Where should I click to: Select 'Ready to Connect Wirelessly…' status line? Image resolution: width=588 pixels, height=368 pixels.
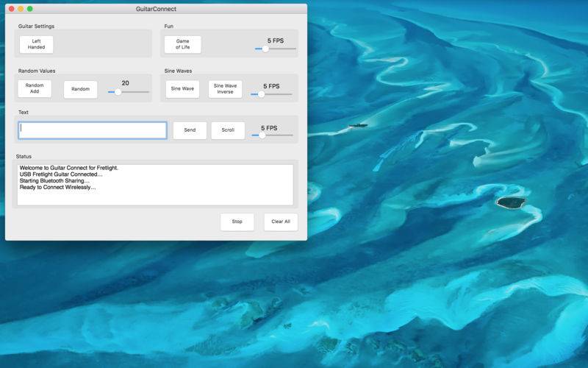(x=58, y=188)
